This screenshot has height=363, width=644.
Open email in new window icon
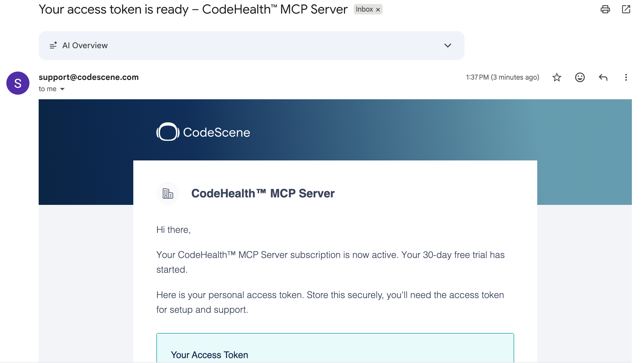click(x=626, y=9)
